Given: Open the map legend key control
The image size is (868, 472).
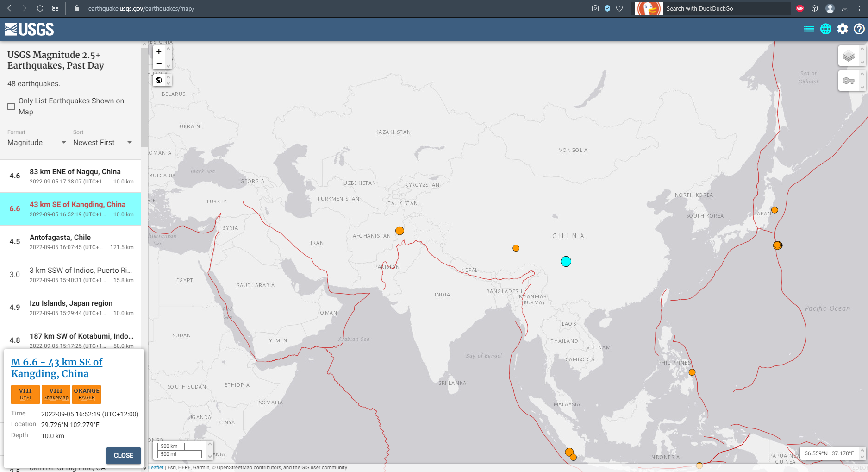Looking at the screenshot, I should click(x=849, y=81).
